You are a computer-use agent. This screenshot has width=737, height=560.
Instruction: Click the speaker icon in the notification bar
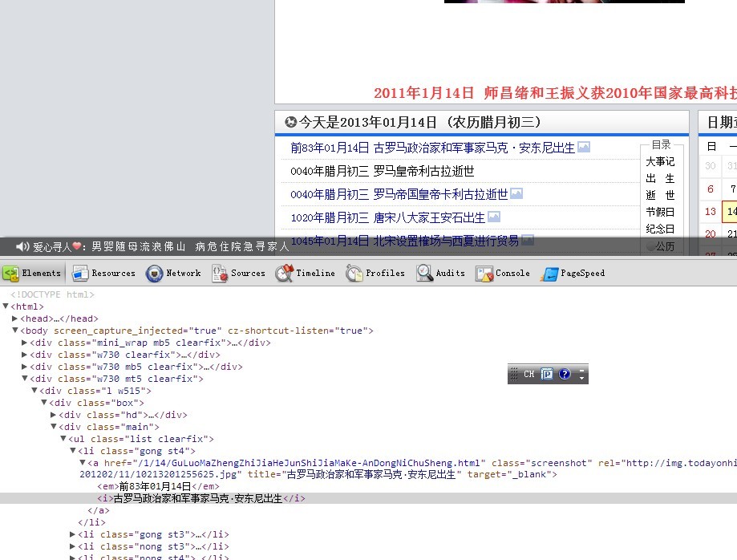click(22, 246)
